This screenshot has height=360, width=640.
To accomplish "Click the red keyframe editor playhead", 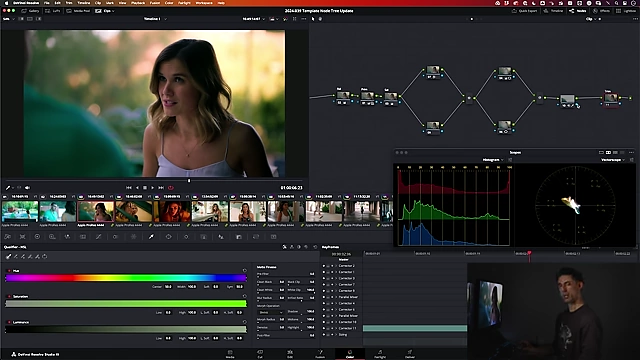I will [x=530, y=254].
